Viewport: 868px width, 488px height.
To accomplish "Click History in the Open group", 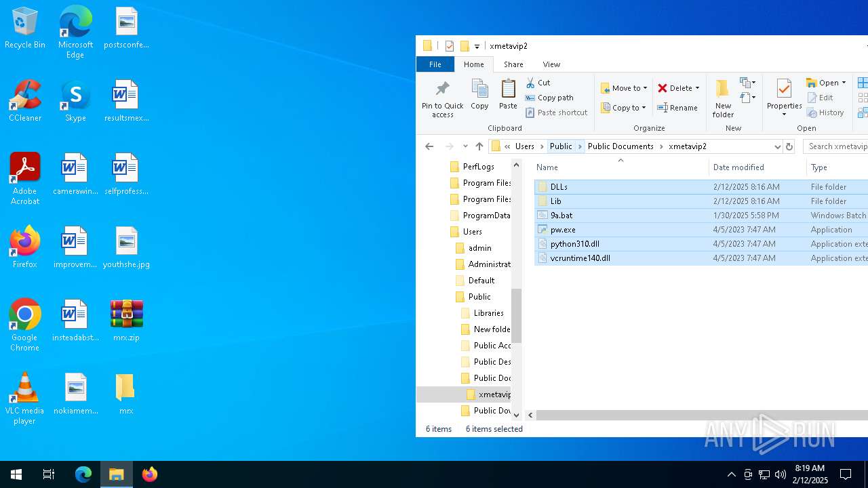I will click(825, 113).
